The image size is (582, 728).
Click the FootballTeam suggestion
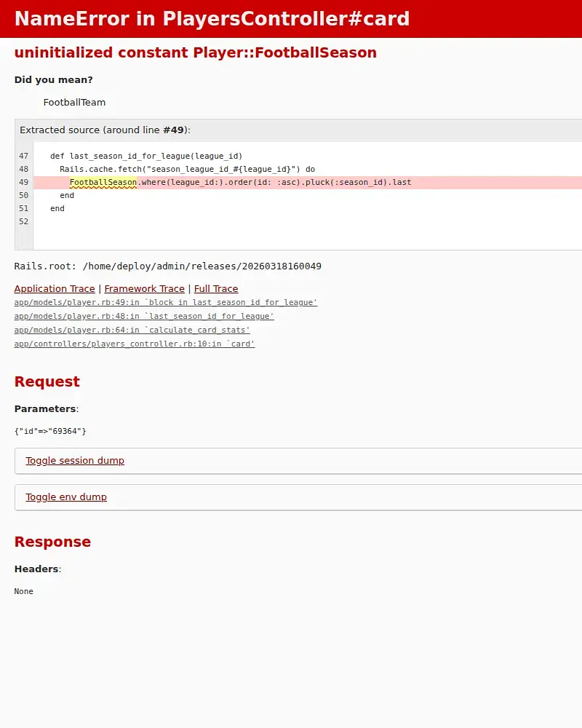[x=74, y=102]
